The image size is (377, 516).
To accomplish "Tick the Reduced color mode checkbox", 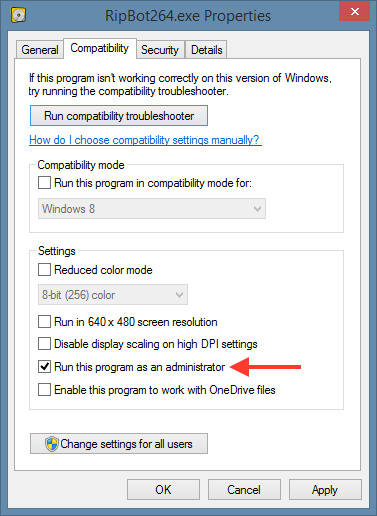I will (44, 270).
